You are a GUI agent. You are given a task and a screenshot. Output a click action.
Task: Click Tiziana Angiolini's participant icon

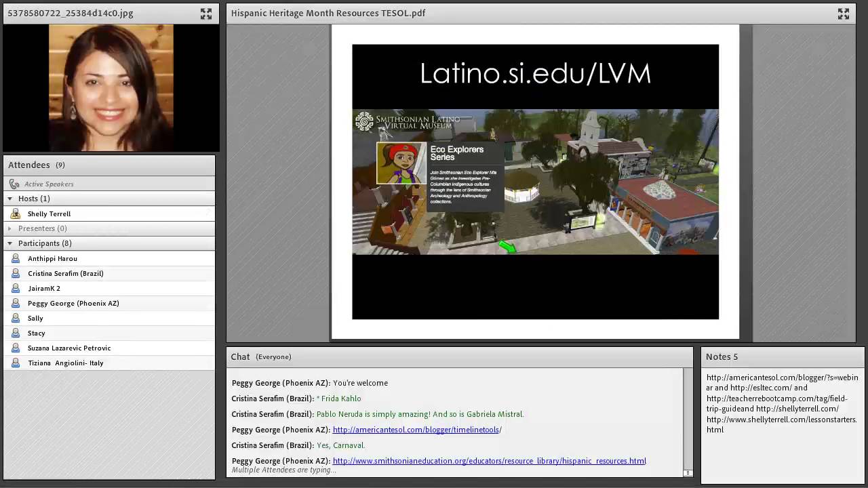pos(15,363)
